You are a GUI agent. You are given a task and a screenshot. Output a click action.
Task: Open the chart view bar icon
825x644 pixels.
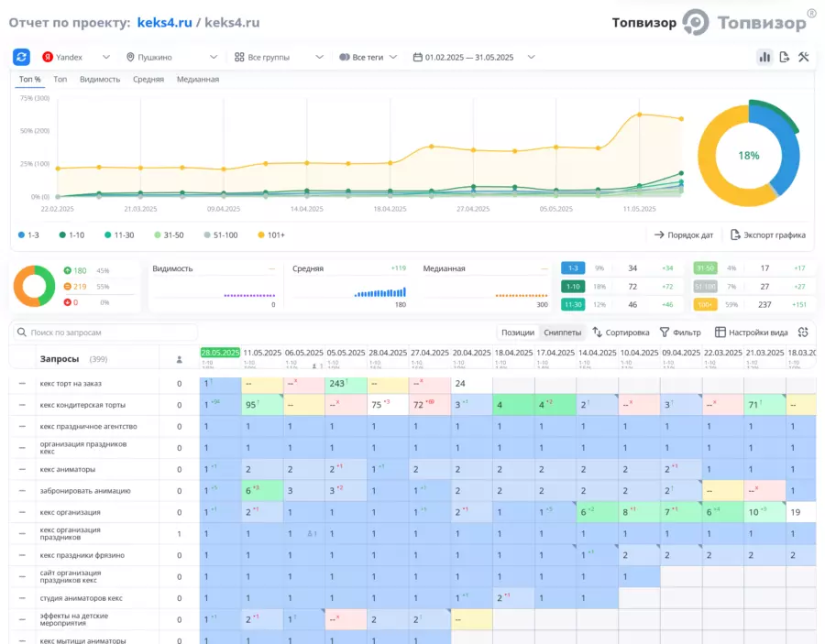point(764,57)
